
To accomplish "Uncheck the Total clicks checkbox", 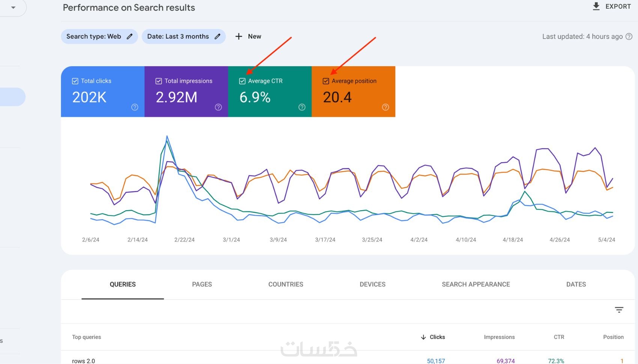I will [x=75, y=81].
